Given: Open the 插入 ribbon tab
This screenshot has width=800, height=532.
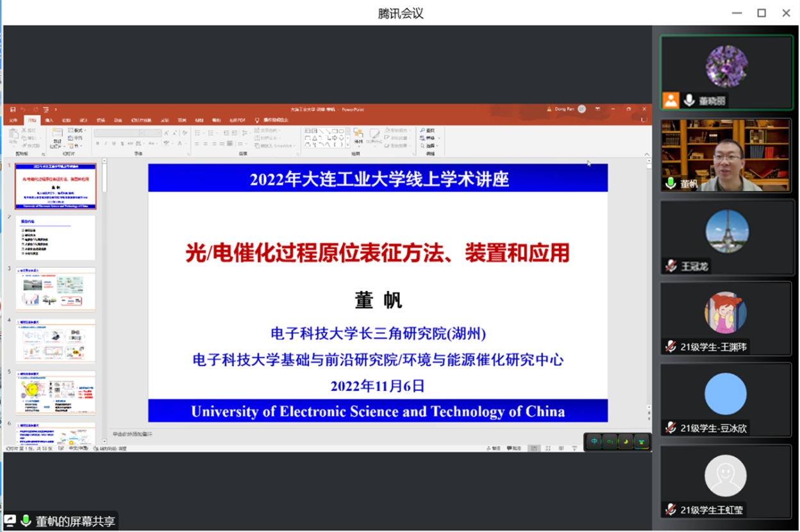Looking at the screenshot, I should tap(49, 120).
